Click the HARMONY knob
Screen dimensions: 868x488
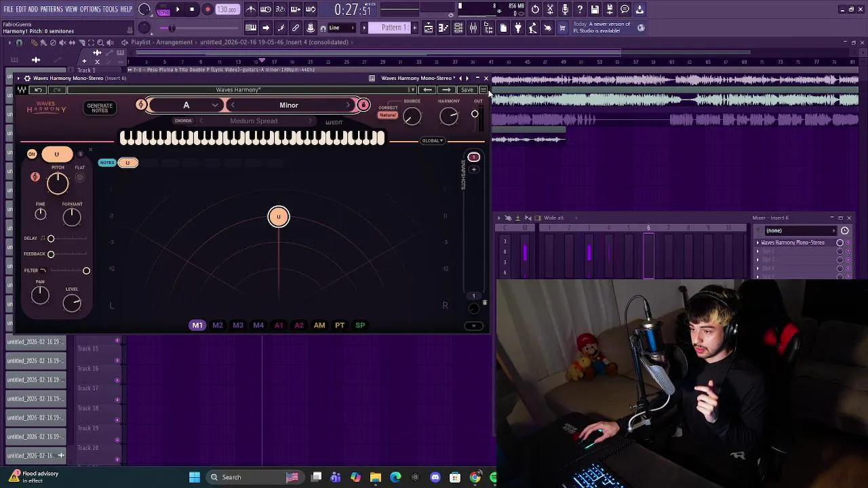coord(449,117)
